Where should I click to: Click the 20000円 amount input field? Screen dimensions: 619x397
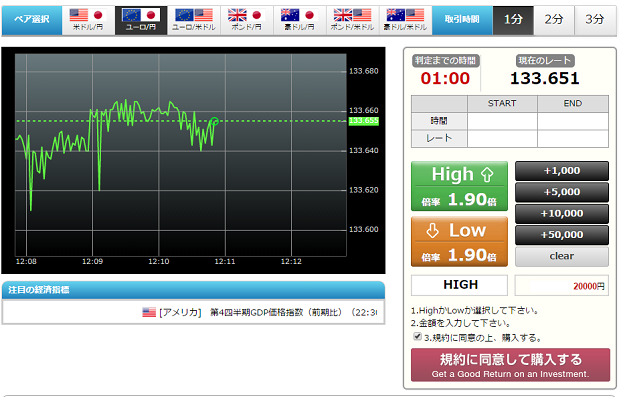[x=561, y=285]
